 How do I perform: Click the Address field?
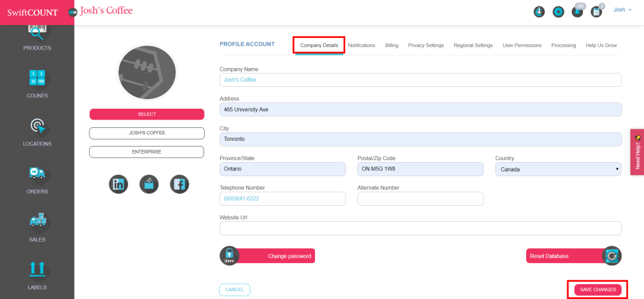tap(421, 109)
